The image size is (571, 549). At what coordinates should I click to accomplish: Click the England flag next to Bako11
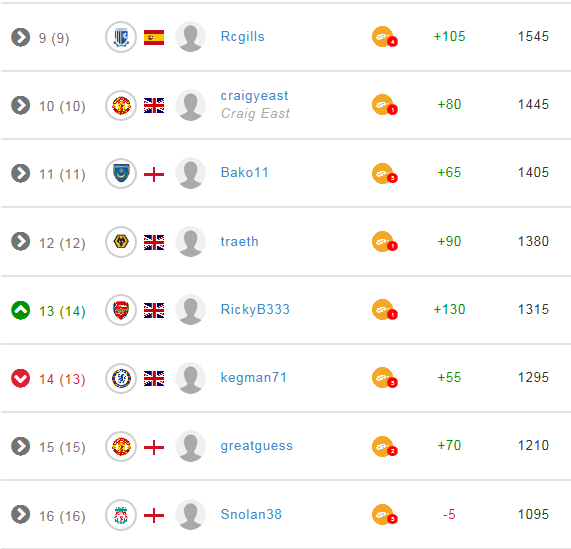click(154, 174)
